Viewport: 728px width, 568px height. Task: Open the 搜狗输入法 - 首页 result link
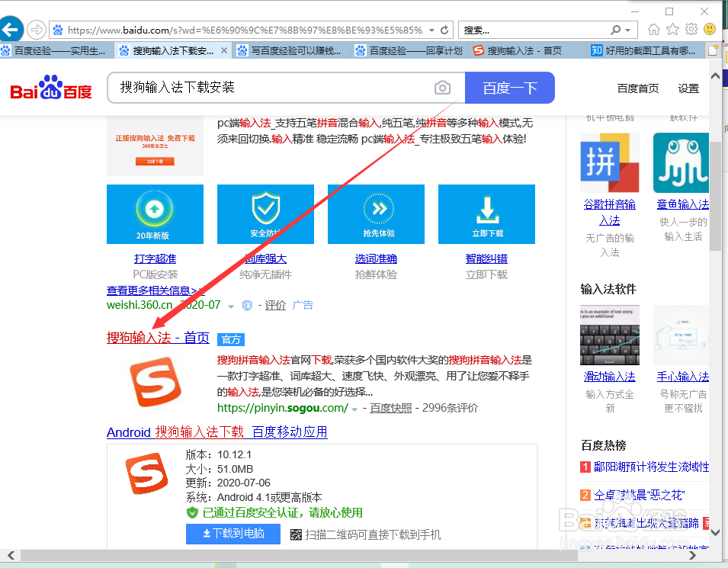(x=158, y=338)
